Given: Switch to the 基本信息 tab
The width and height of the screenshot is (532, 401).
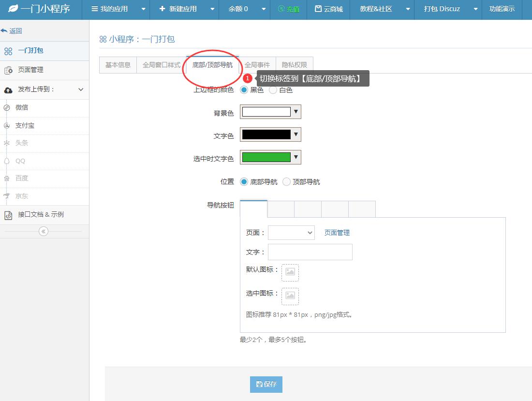Looking at the screenshot, I should [x=118, y=65].
